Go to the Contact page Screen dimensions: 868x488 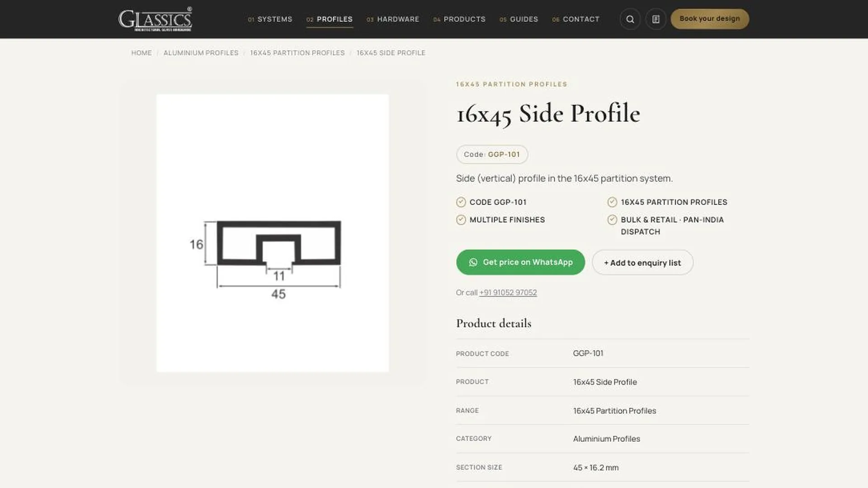(576, 19)
